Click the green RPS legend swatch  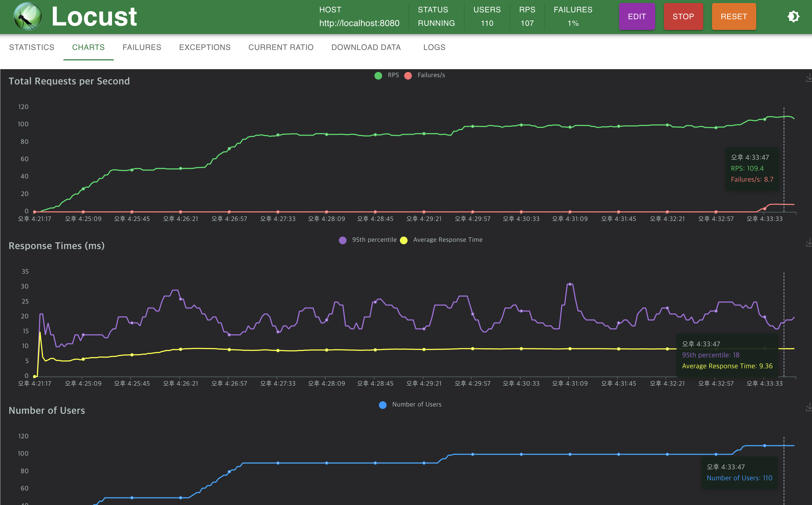(378, 75)
